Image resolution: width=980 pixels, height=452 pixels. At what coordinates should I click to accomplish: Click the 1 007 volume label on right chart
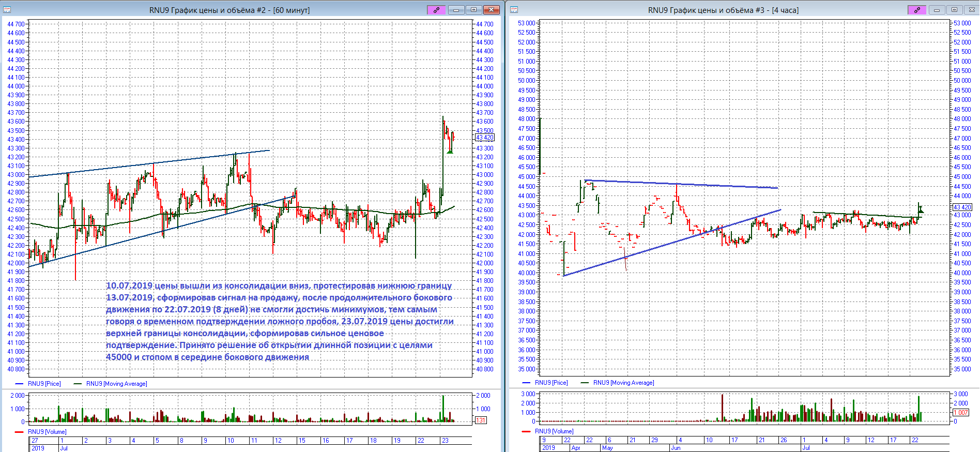(x=961, y=413)
